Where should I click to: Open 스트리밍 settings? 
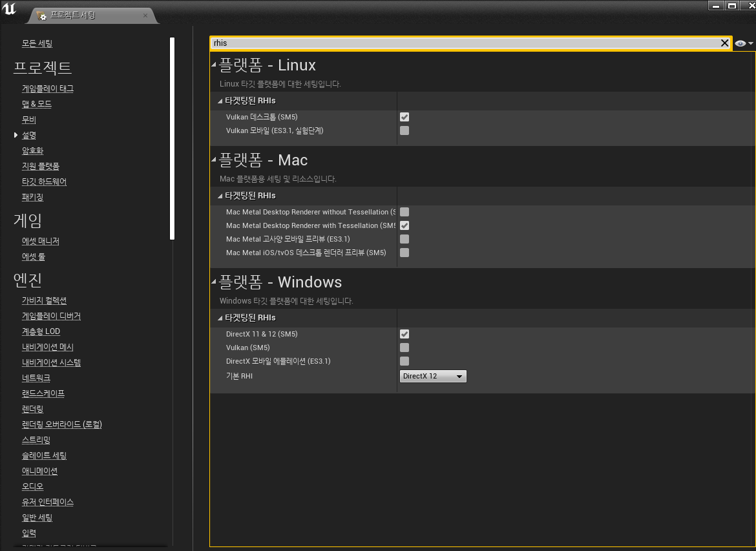[36, 440]
